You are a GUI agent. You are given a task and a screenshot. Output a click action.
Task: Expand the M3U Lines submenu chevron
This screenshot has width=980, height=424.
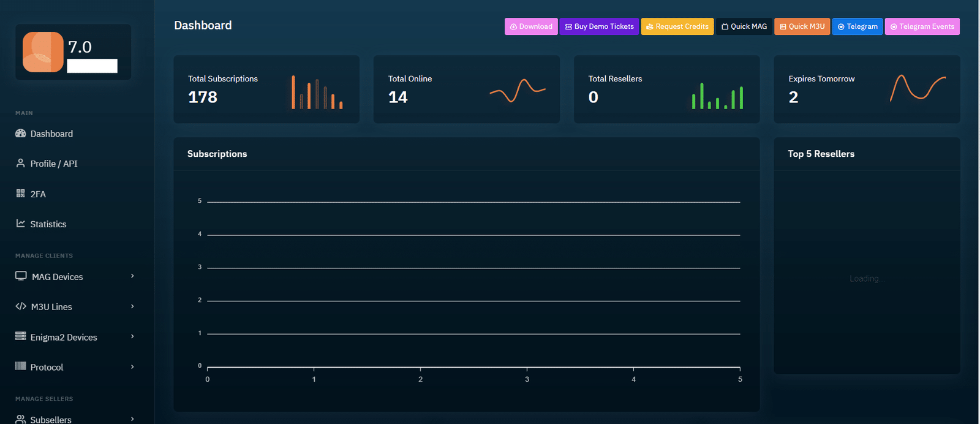pyautogui.click(x=132, y=306)
